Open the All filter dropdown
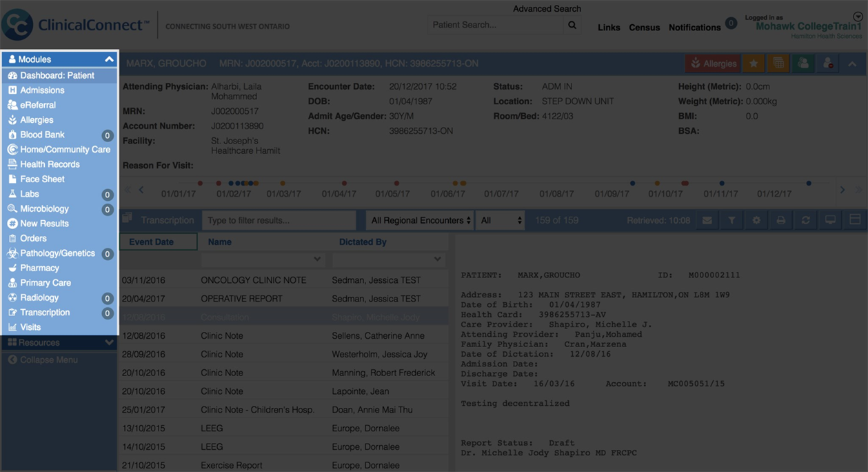This screenshot has width=868, height=472. point(501,220)
